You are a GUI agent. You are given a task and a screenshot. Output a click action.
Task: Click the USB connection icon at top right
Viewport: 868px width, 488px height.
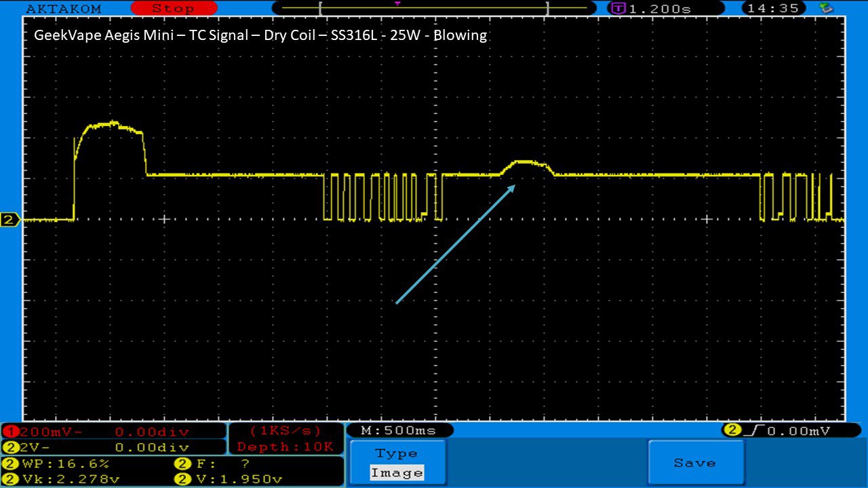[826, 8]
